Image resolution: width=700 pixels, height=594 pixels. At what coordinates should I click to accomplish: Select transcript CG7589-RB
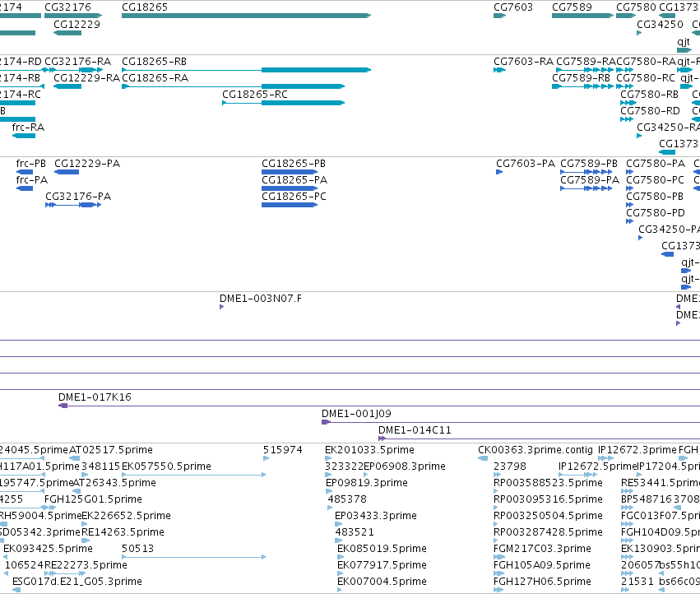[582, 86]
